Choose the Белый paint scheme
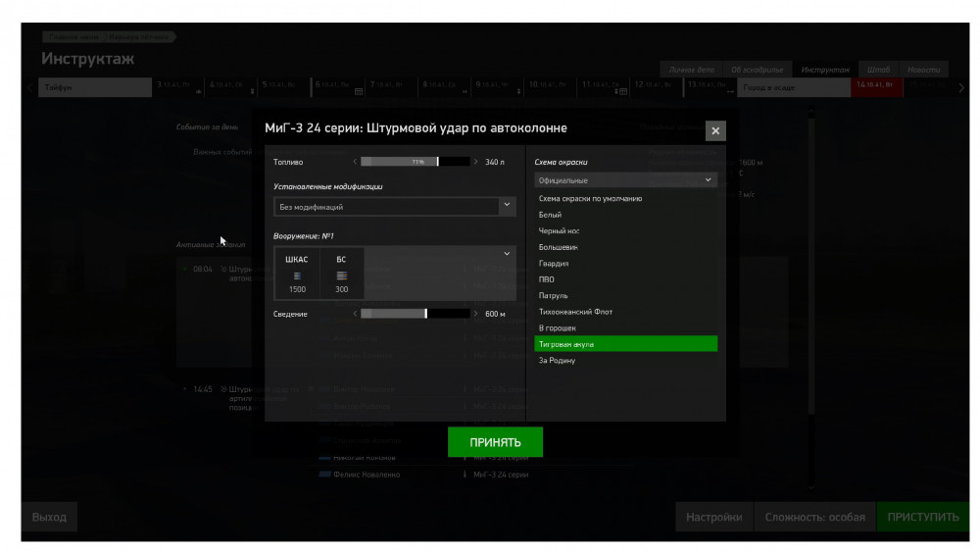 (x=625, y=215)
